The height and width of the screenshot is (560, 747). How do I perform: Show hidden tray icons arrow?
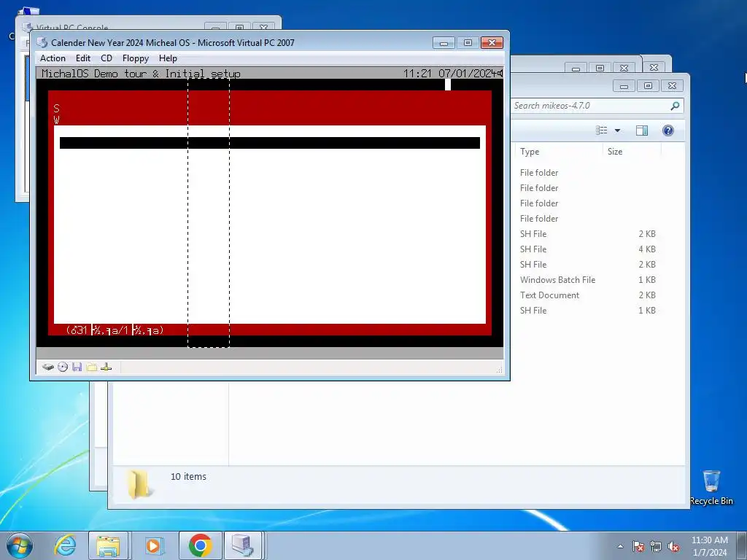pyautogui.click(x=620, y=546)
